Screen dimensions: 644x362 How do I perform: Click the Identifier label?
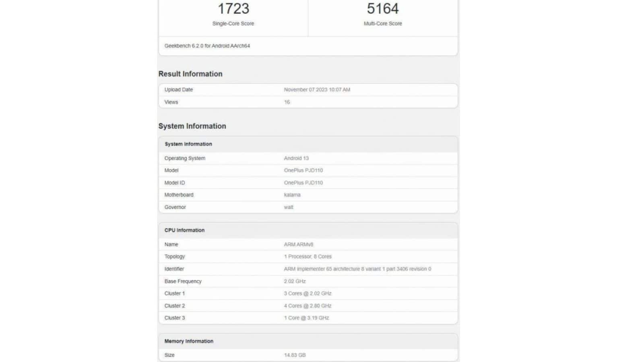click(x=174, y=269)
